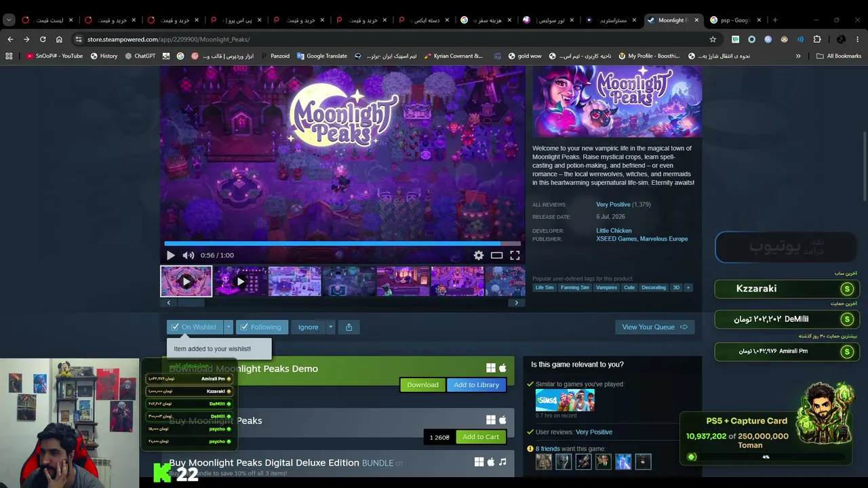This screenshot has height=488, width=868.
Task: Toggle the Following checkbox button
Action: click(262, 327)
